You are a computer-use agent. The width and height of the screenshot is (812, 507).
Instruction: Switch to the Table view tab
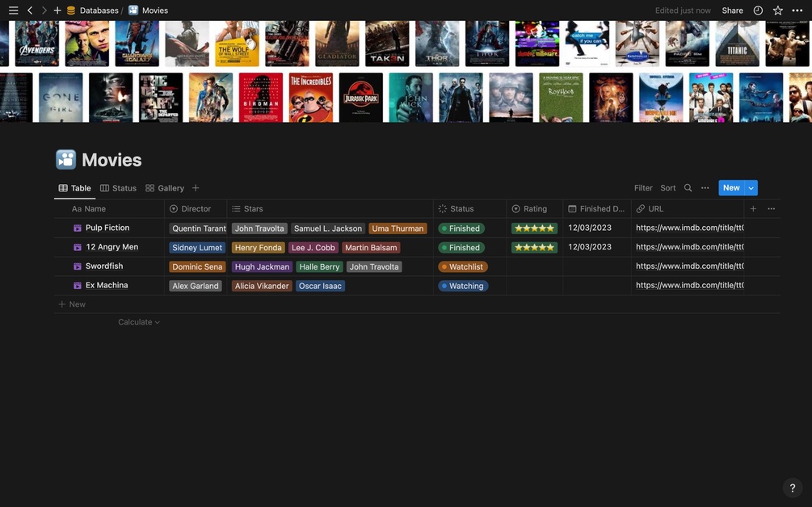pos(74,188)
